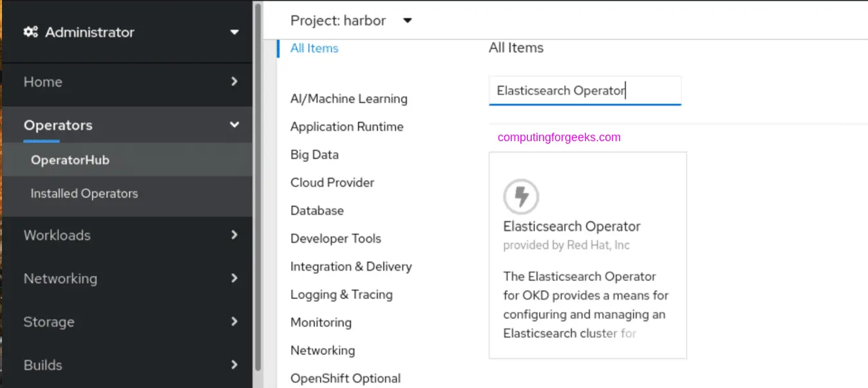Choose the Logging & Tracing category

pos(341,295)
